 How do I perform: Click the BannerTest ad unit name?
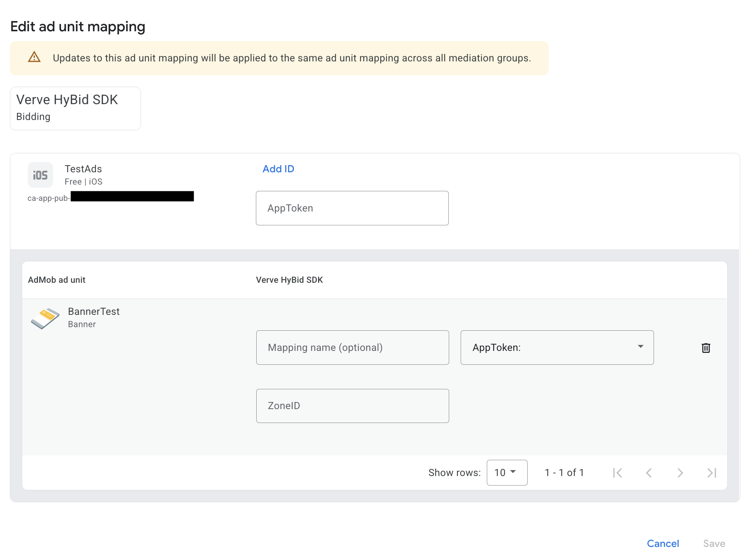pos(94,311)
